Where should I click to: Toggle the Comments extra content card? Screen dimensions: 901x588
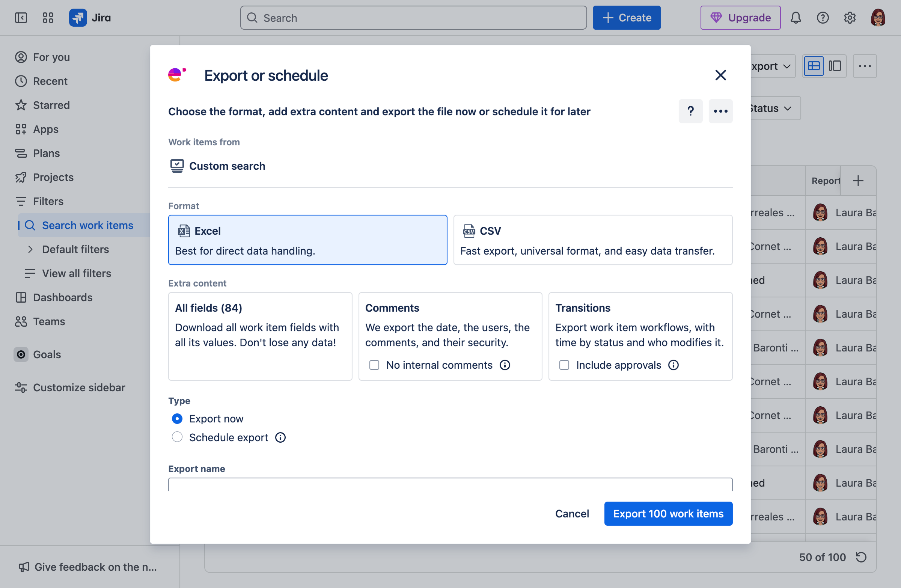pos(450,336)
